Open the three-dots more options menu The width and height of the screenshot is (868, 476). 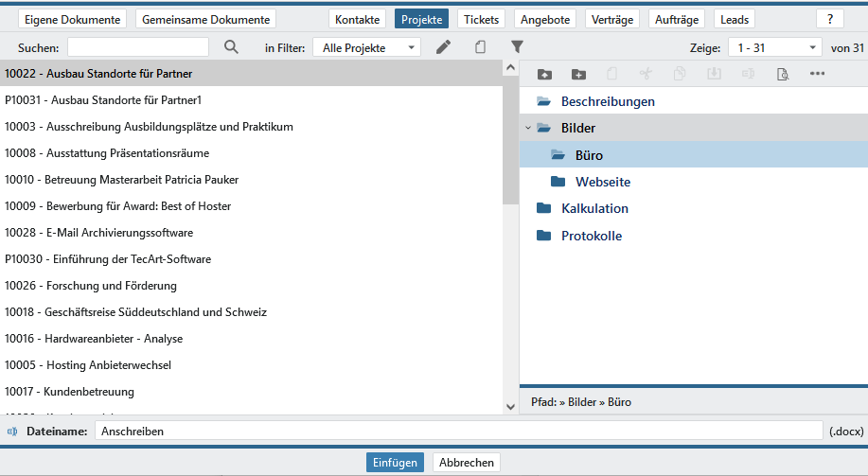817,75
